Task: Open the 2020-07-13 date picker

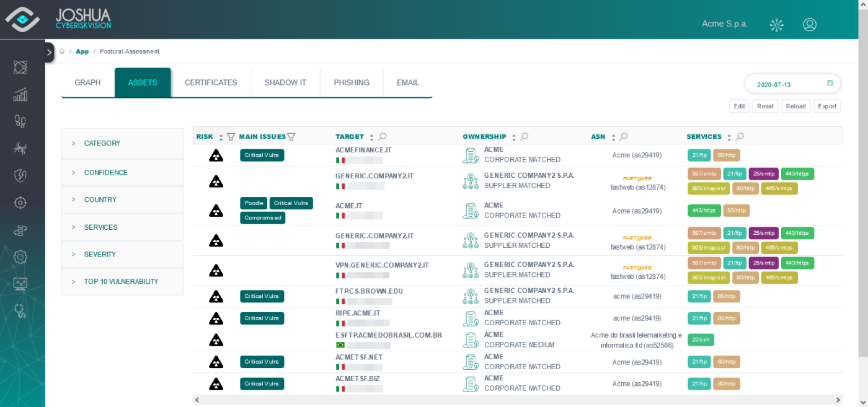Action: coord(792,84)
